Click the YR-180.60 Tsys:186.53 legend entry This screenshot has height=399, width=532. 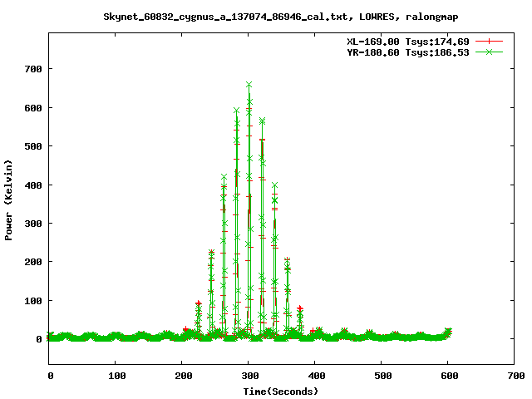408,52
